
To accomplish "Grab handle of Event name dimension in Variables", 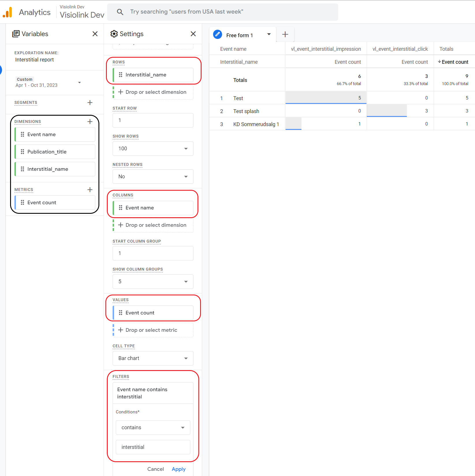I will 22,134.
